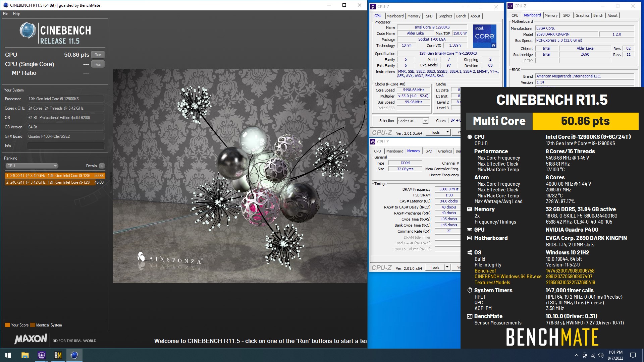Switch to Mainboard tab in top-left CPU-Z
This screenshot has height=362, width=644.
(x=395, y=16)
